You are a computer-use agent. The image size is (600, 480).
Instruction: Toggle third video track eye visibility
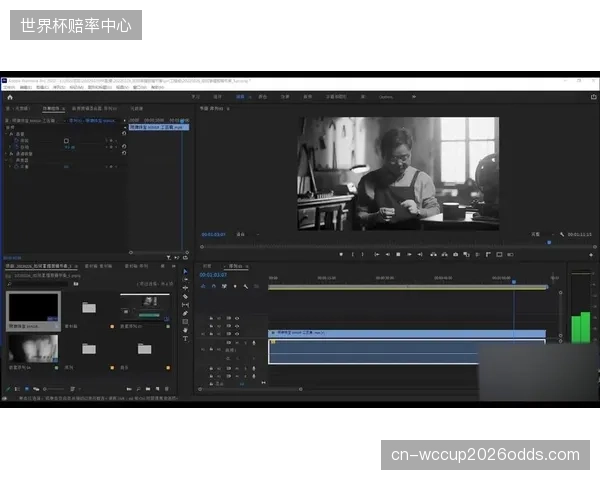(x=237, y=334)
